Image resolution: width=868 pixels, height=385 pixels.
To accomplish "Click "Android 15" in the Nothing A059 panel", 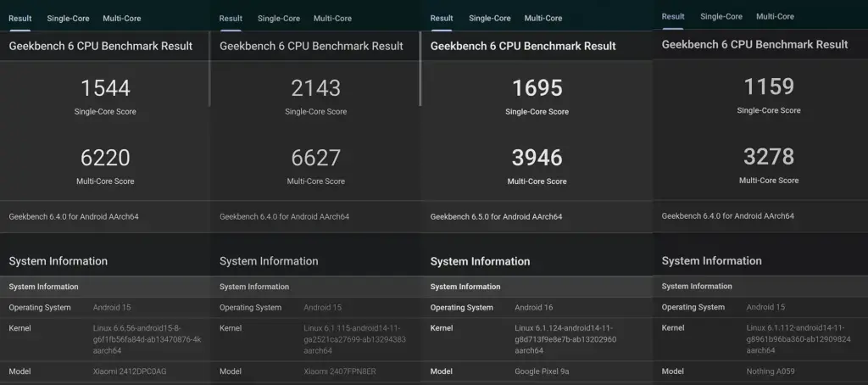I will (x=765, y=307).
